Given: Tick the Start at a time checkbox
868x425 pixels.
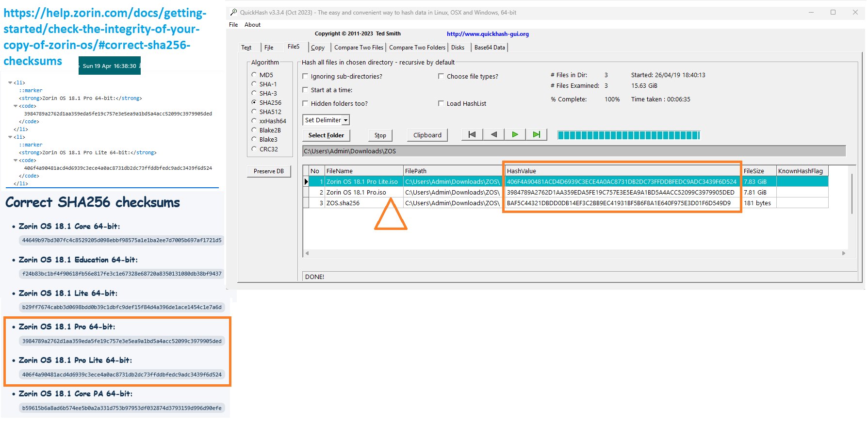Looking at the screenshot, I should tap(305, 90).
